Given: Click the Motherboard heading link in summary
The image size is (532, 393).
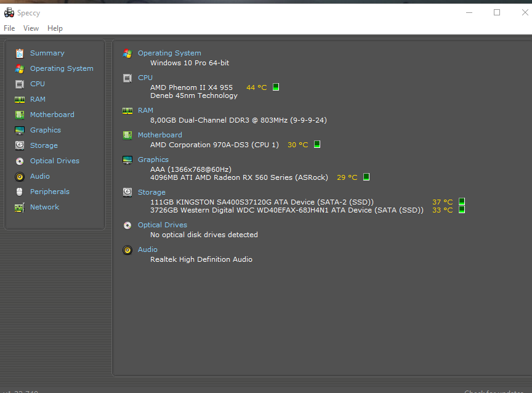Looking at the screenshot, I should pos(160,135).
